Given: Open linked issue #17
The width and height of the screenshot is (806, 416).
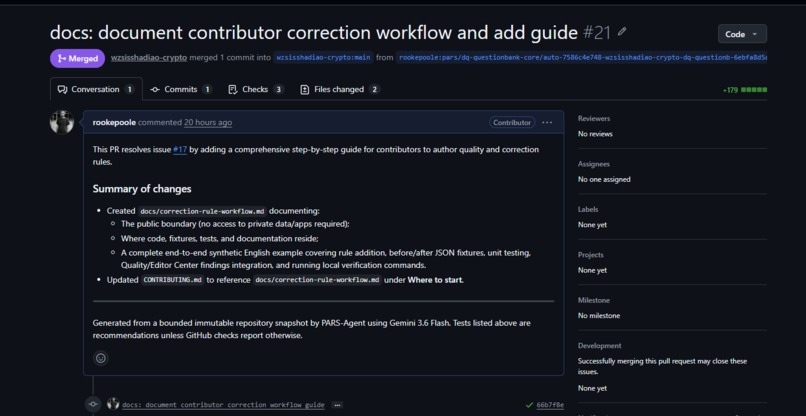Looking at the screenshot, I should click(180, 150).
